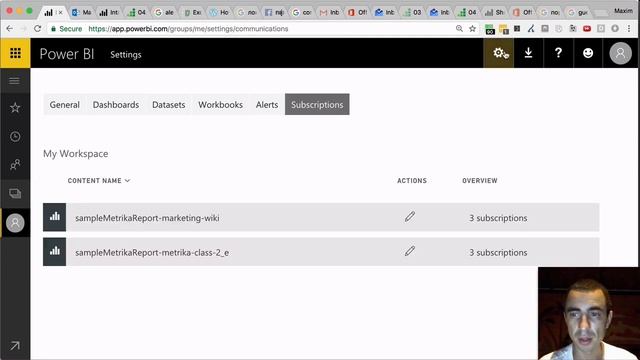Open Favorites star in sidebar
This screenshot has width=640, height=360.
click(x=15, y=108)
